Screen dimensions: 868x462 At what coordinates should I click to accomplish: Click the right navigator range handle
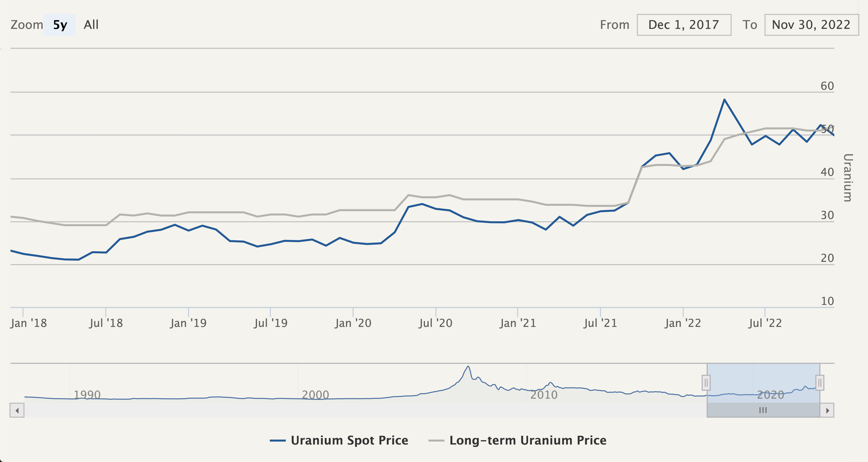click(x=820, y=383)
